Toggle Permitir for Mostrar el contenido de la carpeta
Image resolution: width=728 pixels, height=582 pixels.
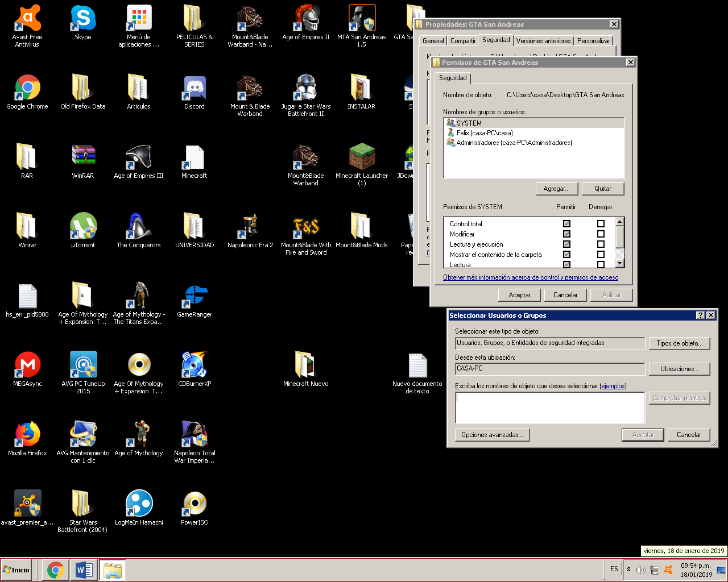pyautogui.click(x=566, y=255)
